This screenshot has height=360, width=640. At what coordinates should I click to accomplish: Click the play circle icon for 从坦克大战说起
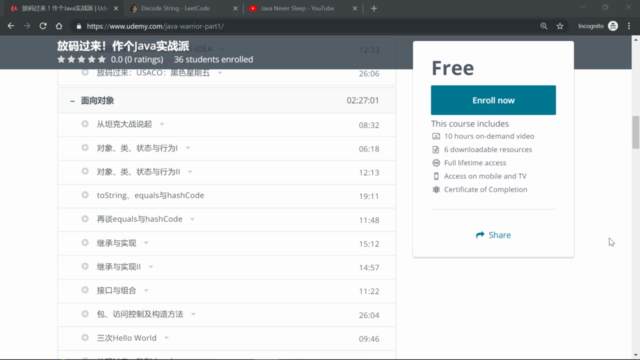[85, 124]
